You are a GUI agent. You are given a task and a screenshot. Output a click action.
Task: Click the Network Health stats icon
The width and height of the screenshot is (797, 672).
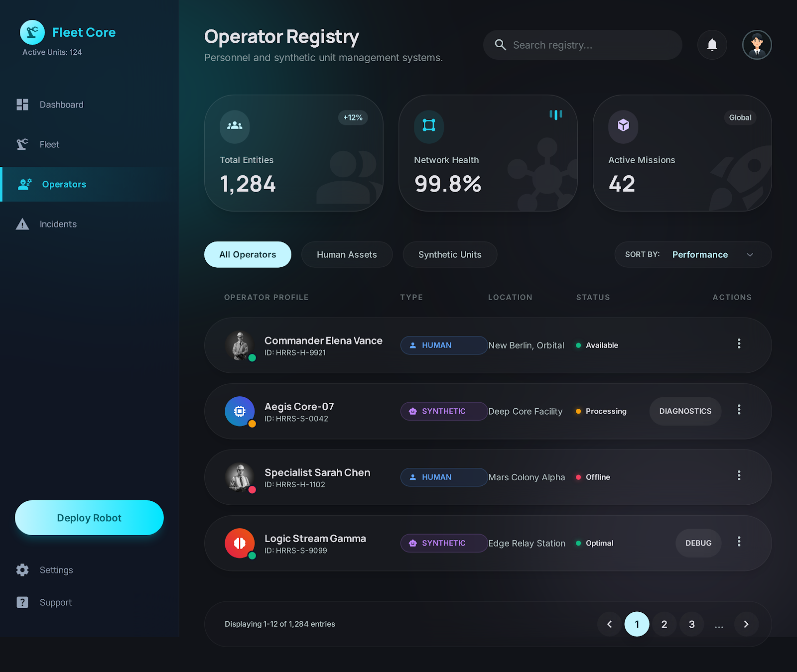tap(429, 127)
